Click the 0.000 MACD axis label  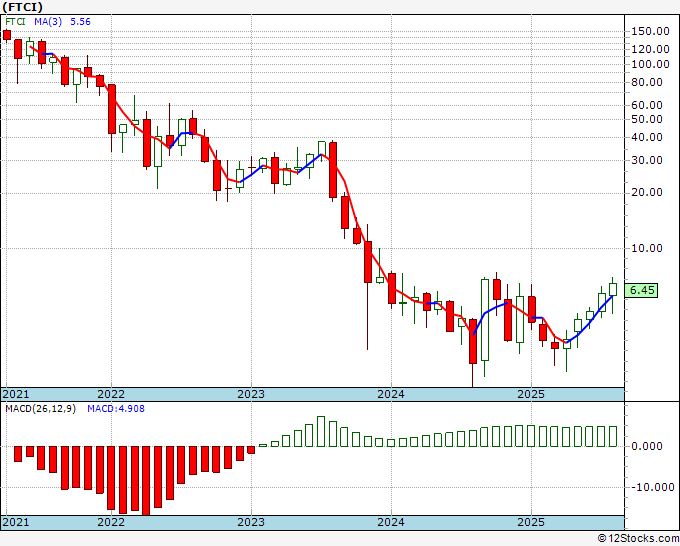[647, 446]
